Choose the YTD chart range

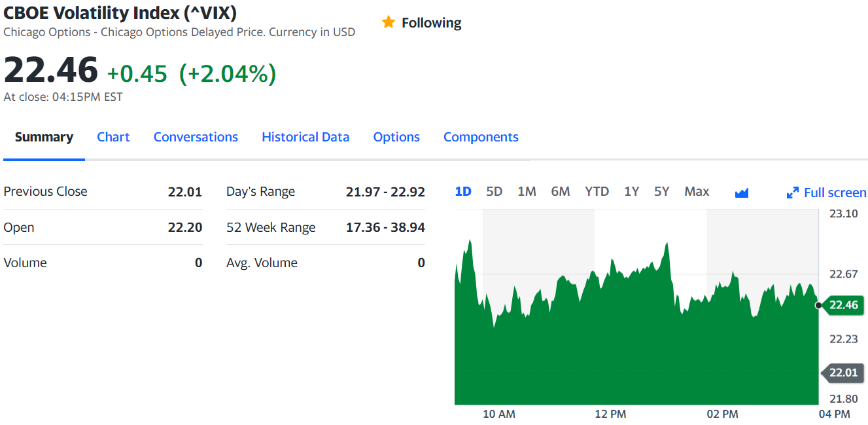point(597,191)
